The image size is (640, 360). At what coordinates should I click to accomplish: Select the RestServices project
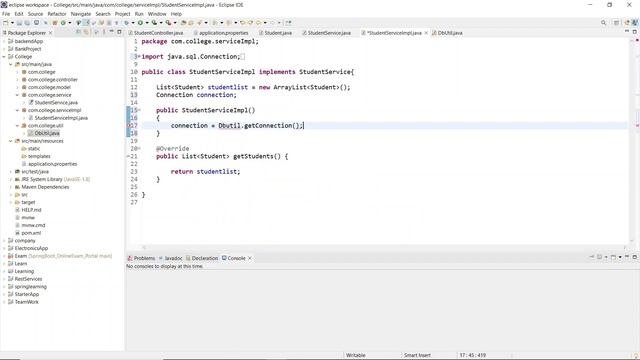(x=28, y=279)
